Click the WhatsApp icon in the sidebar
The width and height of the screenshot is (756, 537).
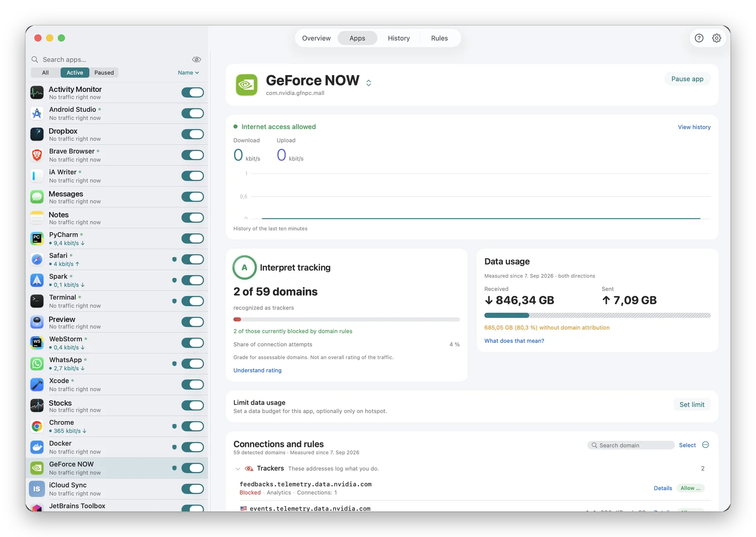coord(37,363)
